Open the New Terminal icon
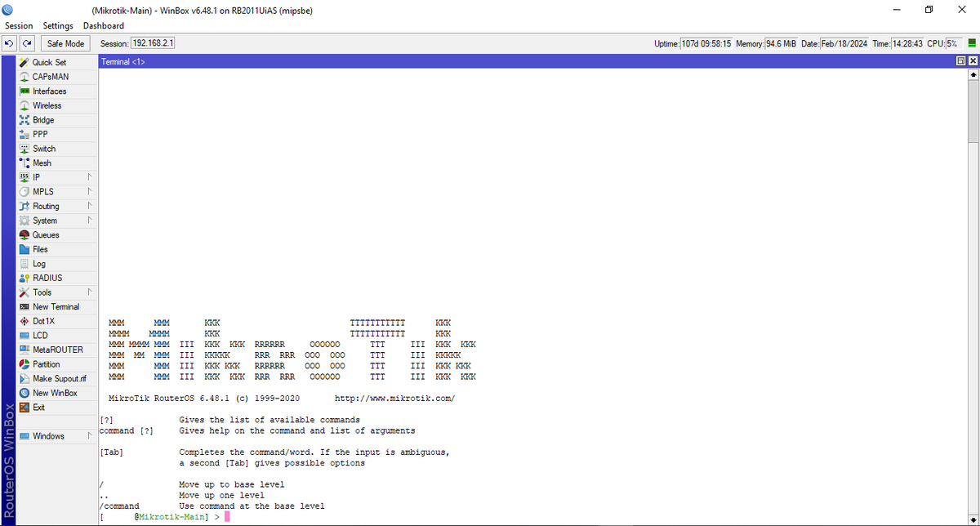 pos(24,307)
